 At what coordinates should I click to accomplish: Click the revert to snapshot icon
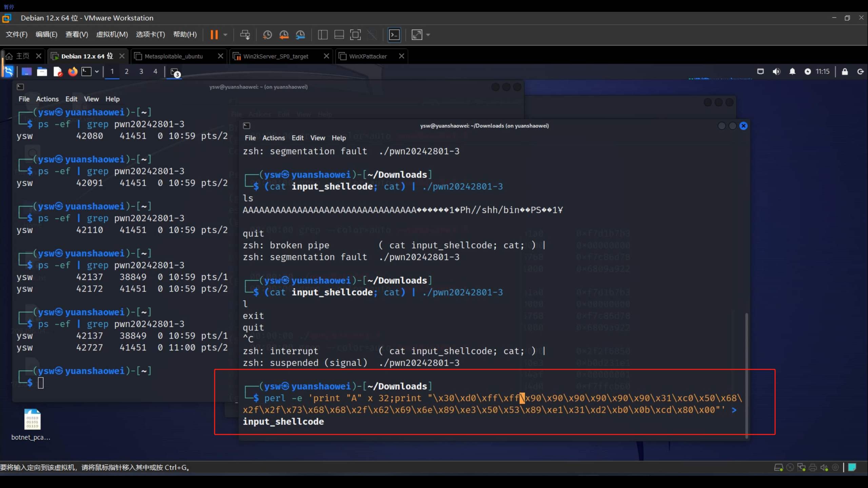point(284,35)
